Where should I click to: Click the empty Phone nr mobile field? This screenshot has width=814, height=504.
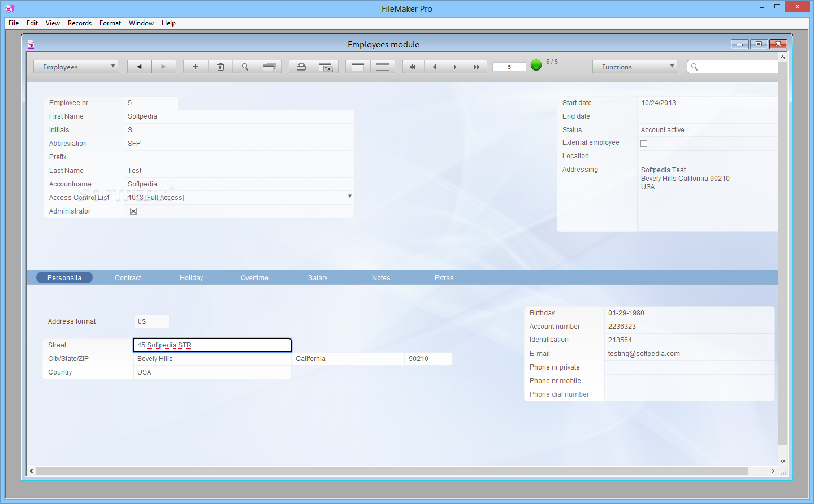point(689,381)
